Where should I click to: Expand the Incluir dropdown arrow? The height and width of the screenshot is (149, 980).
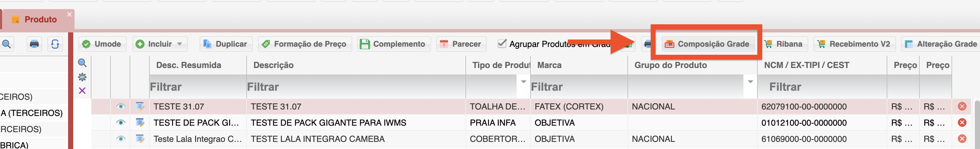[180, 44]
